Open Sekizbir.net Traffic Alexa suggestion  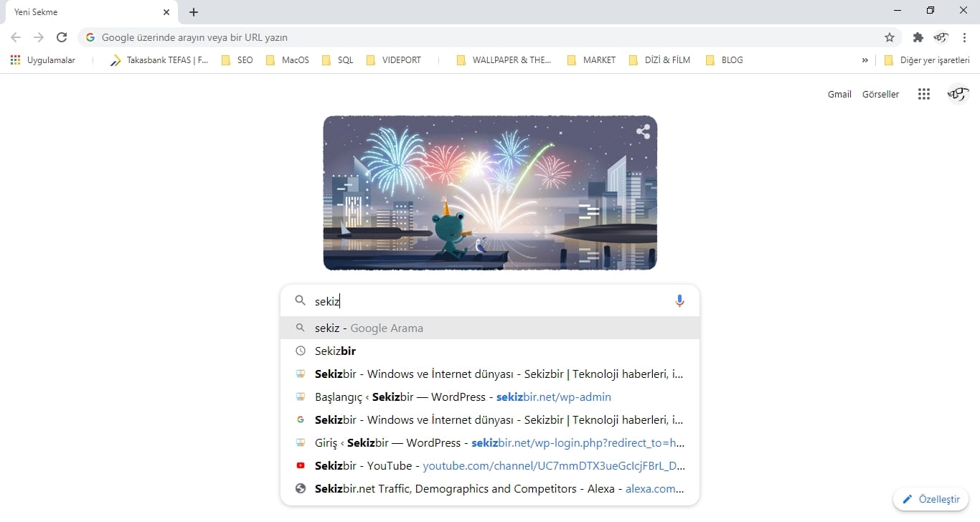490,488
